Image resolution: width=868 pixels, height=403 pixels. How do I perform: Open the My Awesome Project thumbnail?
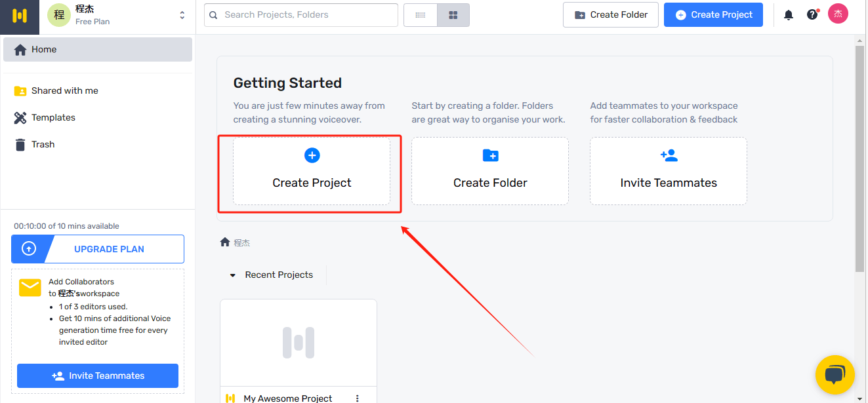tap(299, 343)
